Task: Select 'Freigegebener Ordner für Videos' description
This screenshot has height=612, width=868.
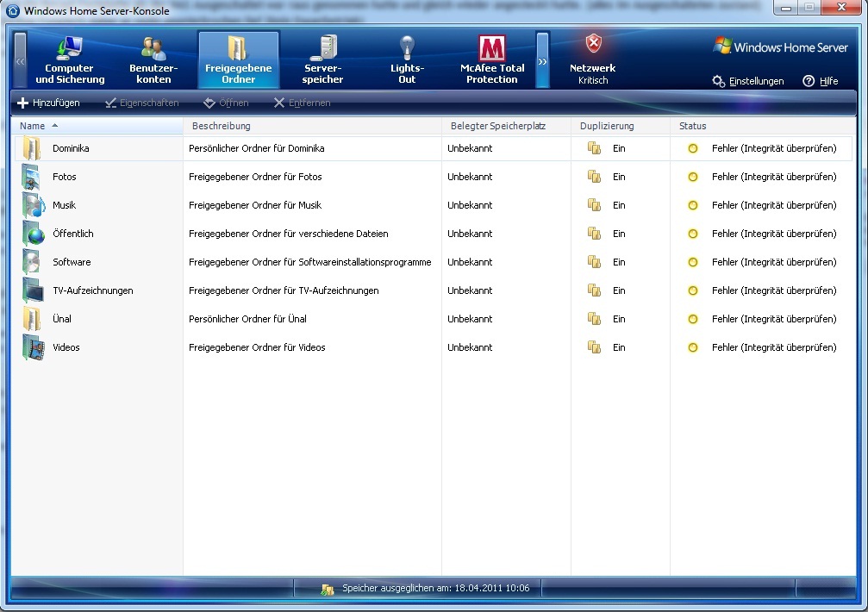Action: pyautogui.click(x=257, y=347)
